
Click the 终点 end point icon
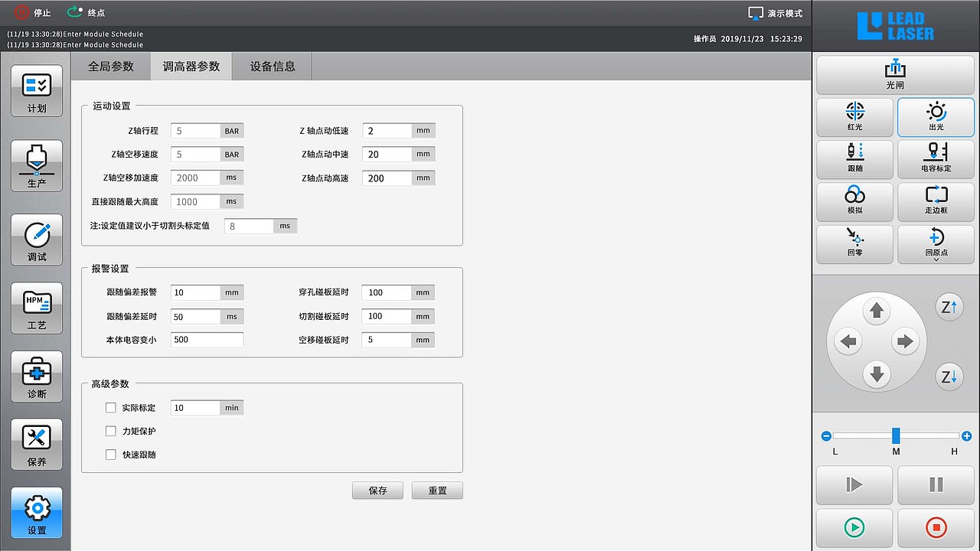coord(75,12)
